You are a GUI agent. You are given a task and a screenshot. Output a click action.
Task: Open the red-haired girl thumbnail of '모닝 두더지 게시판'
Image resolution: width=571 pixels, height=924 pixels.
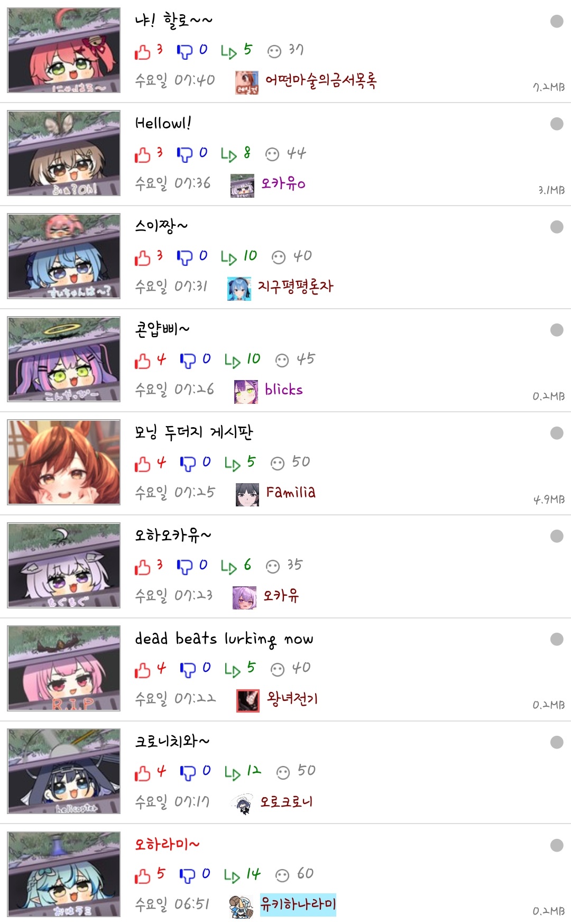[x=64, y=463]
